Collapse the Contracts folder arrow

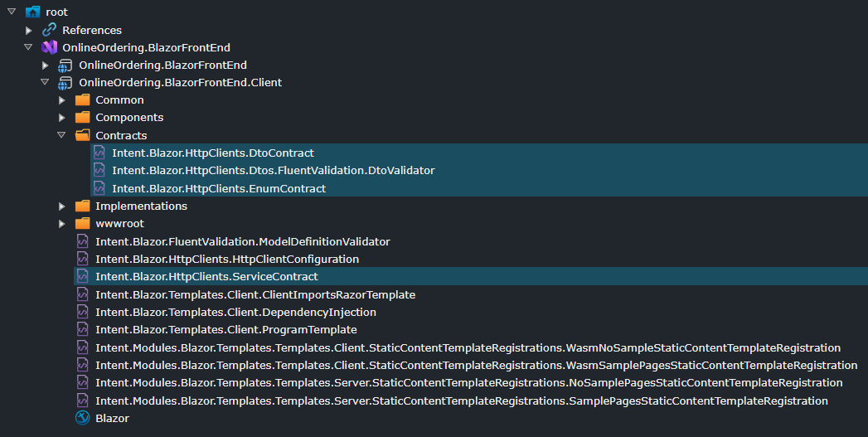[x=61, y=135]
